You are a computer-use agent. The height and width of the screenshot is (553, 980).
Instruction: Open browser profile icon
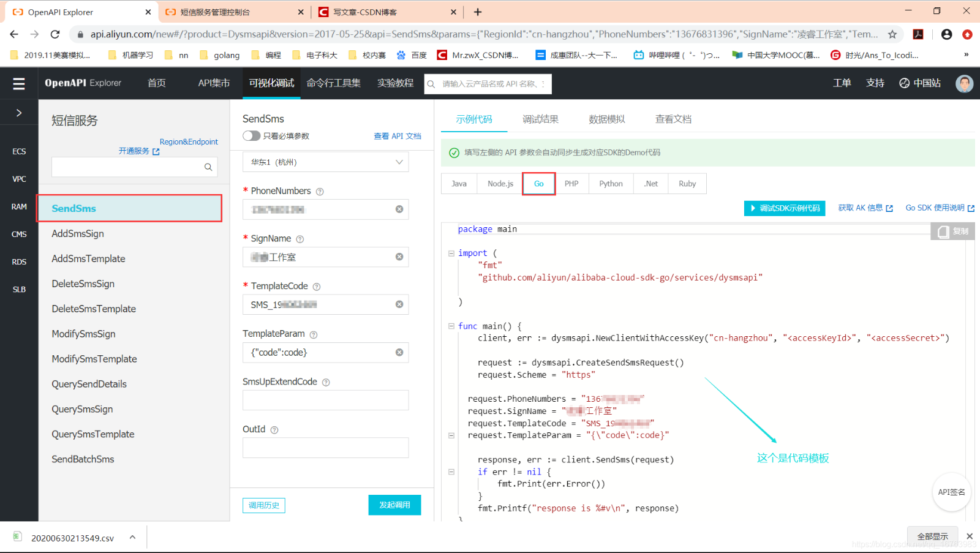pos(947,34)
